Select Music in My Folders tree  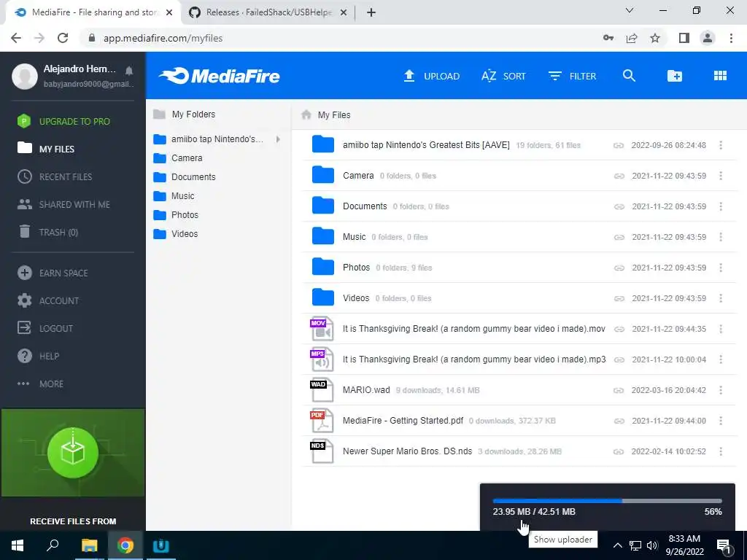(182, 195)
